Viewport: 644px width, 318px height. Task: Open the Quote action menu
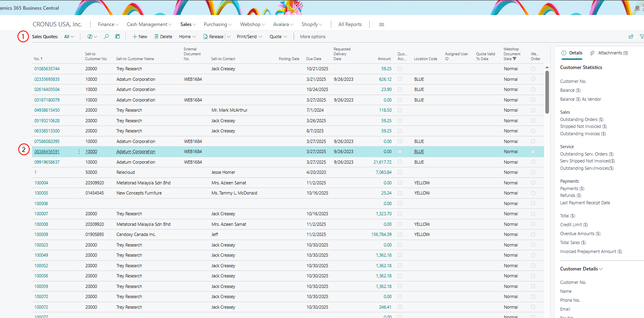click(278, 37)
